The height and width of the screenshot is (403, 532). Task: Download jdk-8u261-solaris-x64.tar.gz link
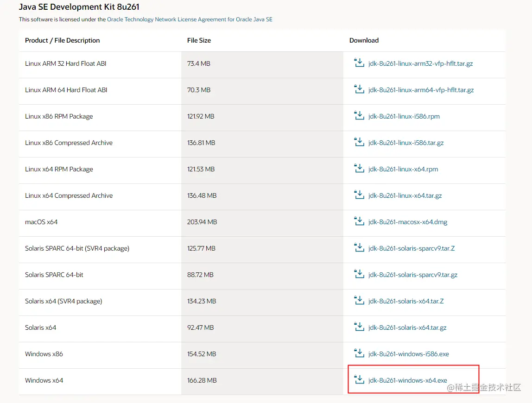tap(407, 327)
